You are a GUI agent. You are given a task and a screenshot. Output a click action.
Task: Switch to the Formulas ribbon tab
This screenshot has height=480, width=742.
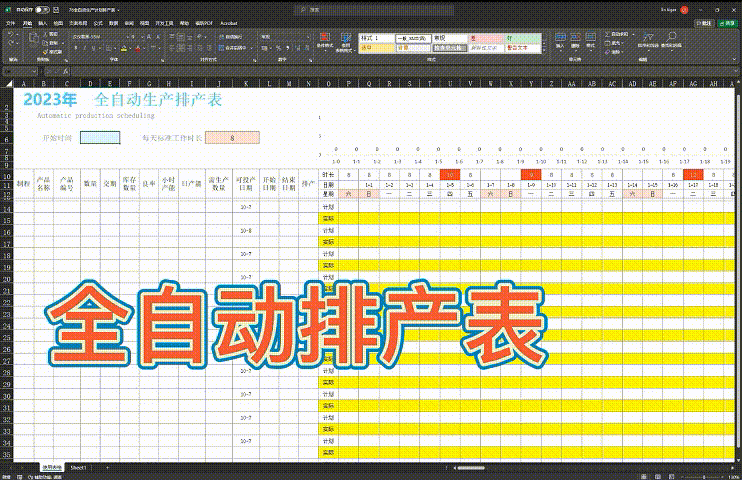[98, 23]
